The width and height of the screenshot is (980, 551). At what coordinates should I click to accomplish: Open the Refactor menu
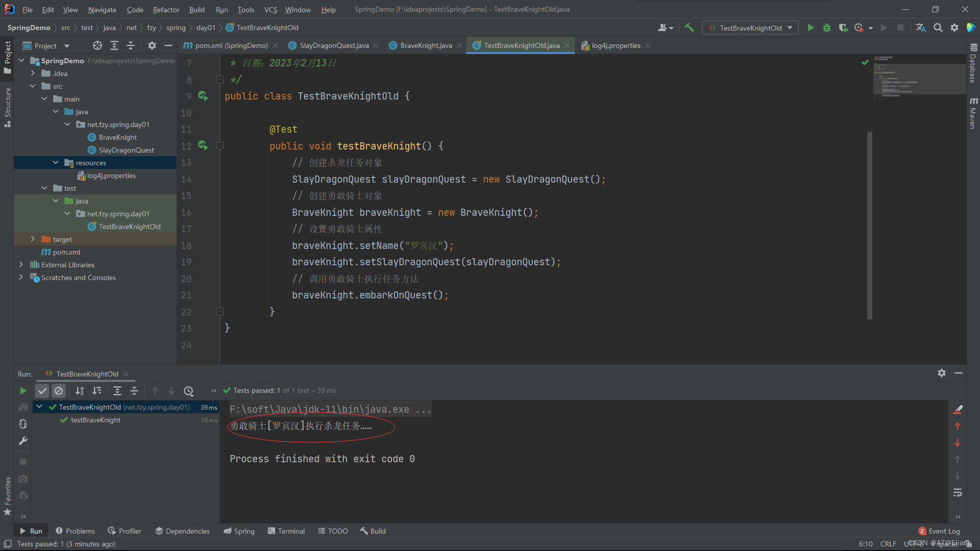[166, 10]
